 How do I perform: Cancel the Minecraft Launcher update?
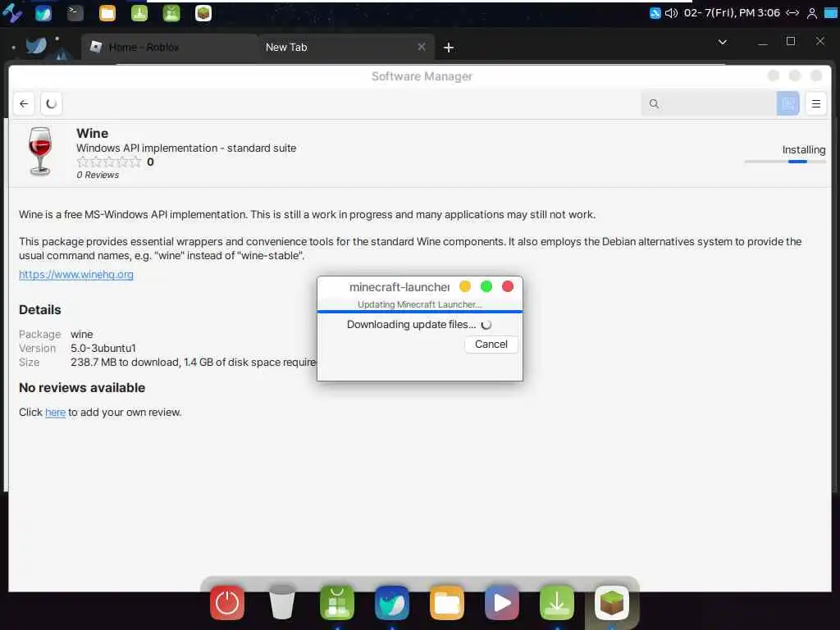491,344
